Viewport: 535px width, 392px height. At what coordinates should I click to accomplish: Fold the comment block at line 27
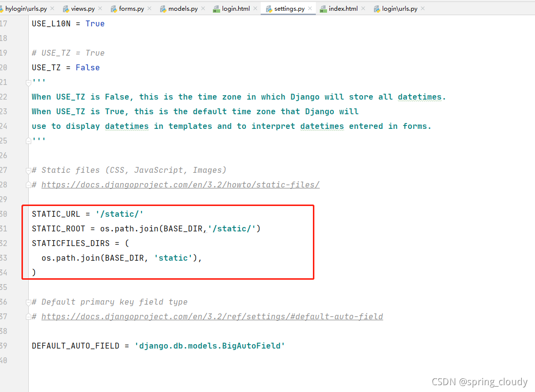point(29,170)
